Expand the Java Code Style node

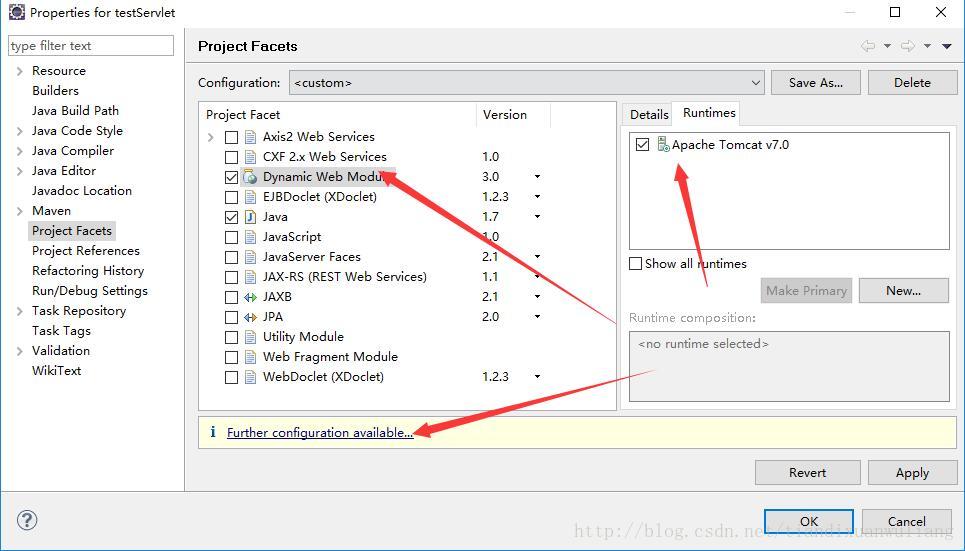click(20, 131)
